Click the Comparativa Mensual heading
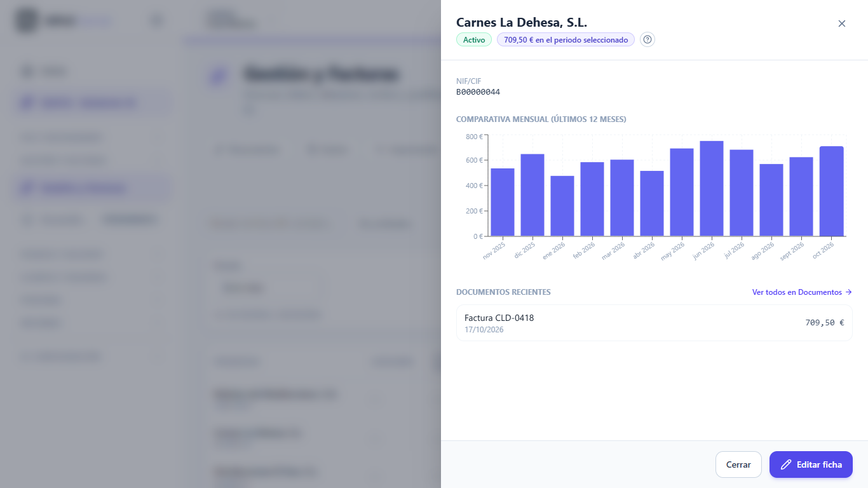868x488 pixels. 541,119
